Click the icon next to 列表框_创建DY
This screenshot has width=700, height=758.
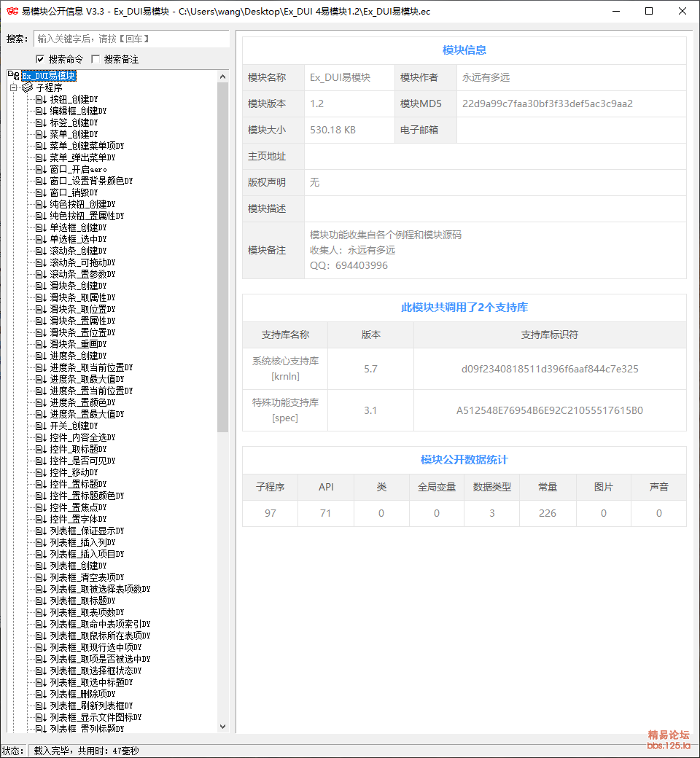[x=41, y=566]
